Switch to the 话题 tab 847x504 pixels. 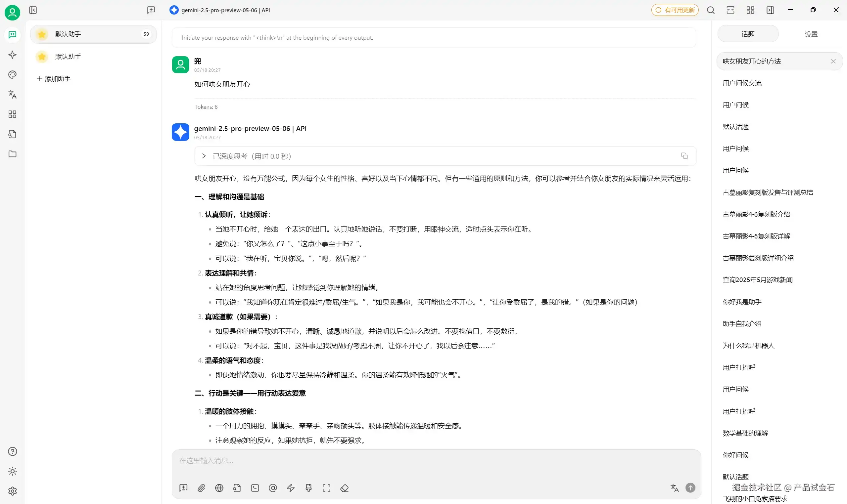(747, 34)
